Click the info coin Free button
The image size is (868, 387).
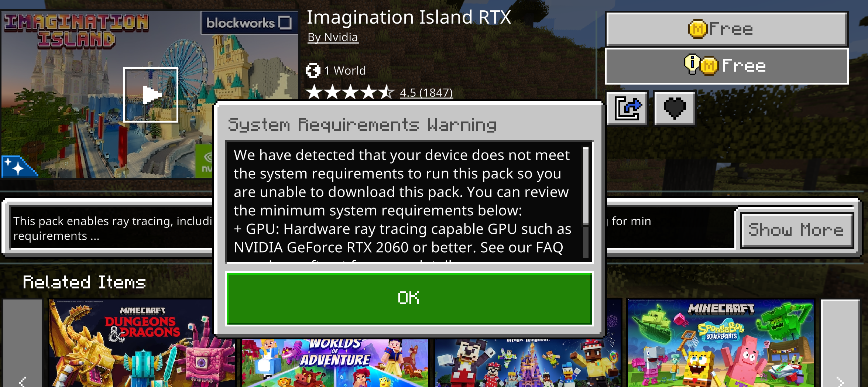[x=727, y=66]
